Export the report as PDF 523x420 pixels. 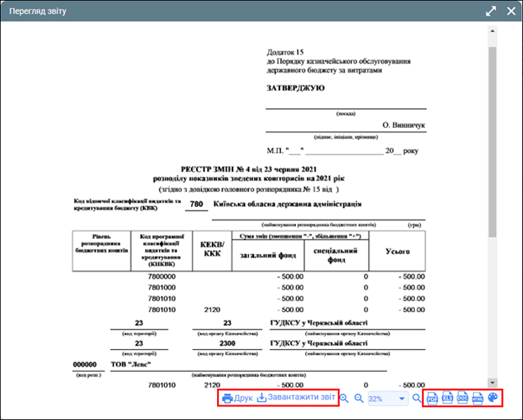point(432,398)
